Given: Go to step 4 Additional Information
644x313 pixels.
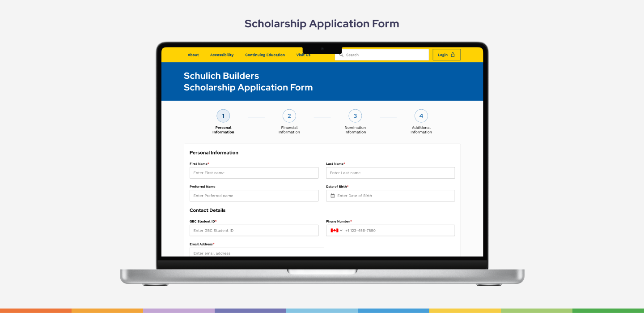Looking at the screenshot, I should click(421, 116).
